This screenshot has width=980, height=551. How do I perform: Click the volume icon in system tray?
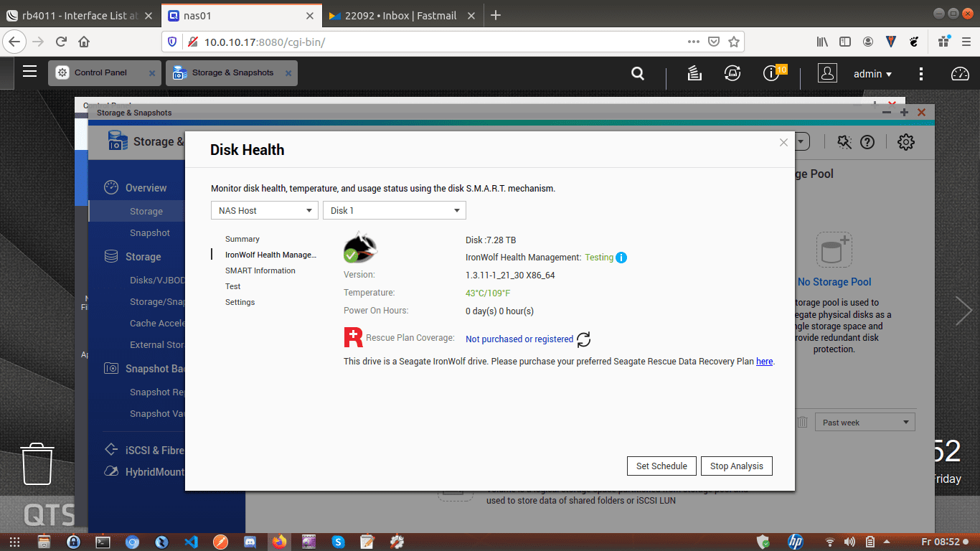coord(850,542)
